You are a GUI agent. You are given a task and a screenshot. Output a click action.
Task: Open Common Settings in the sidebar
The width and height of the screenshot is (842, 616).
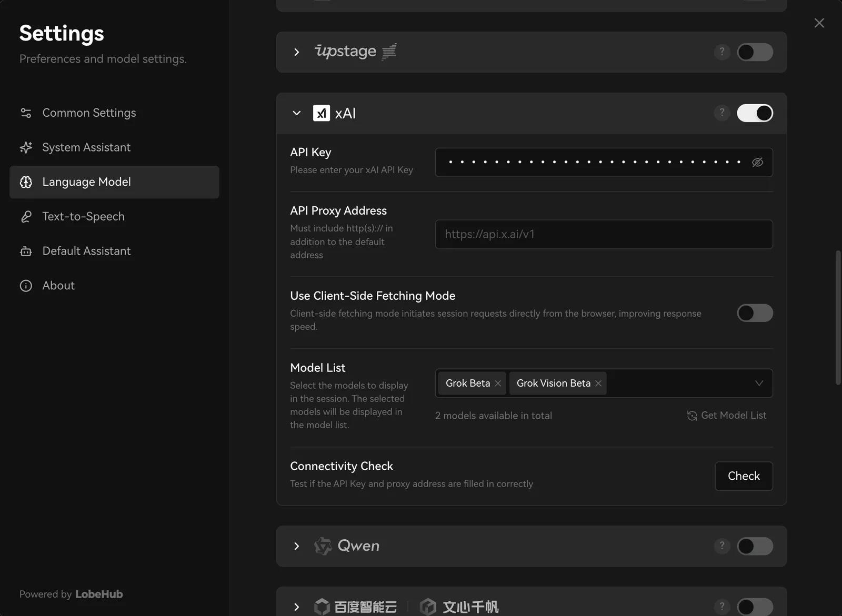(x=89, y=113)
